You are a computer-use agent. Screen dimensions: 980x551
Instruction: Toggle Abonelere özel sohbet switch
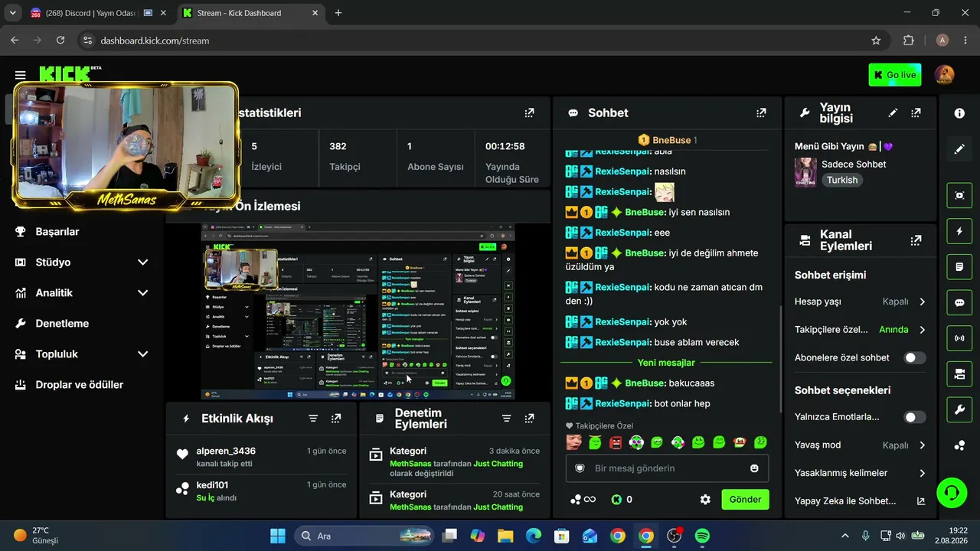pos(914,357)
